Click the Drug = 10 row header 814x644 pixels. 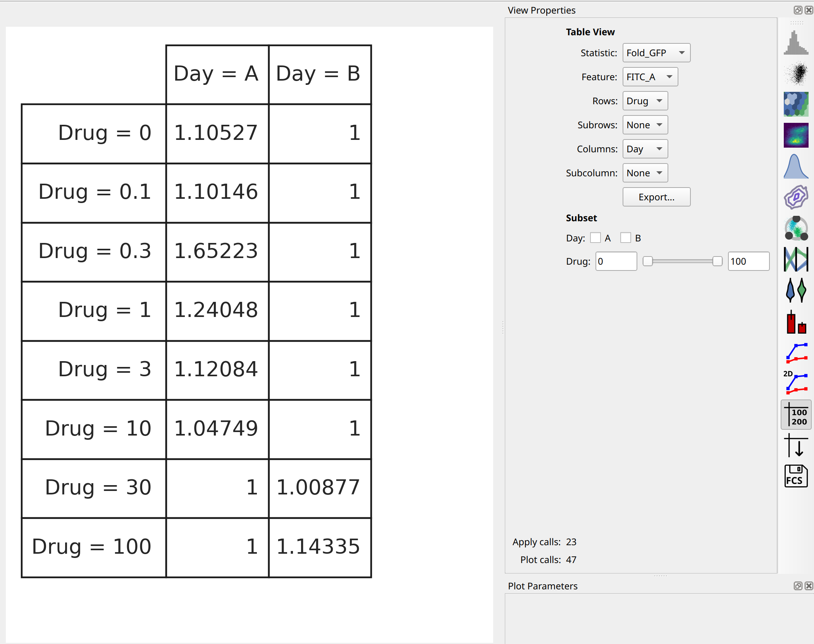coord(94,429)
